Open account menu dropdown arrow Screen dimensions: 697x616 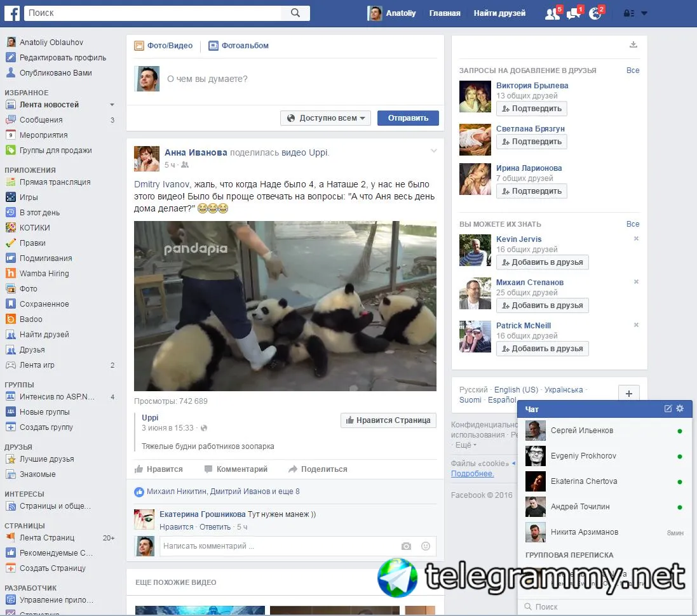(x=644, y=13)
